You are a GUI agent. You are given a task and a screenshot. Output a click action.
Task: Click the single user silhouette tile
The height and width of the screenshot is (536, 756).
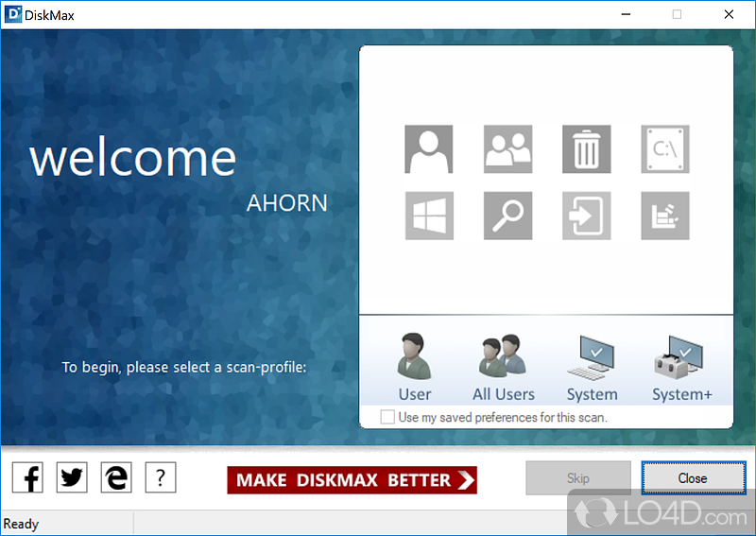pyautogui.click(x=429, y=149)
